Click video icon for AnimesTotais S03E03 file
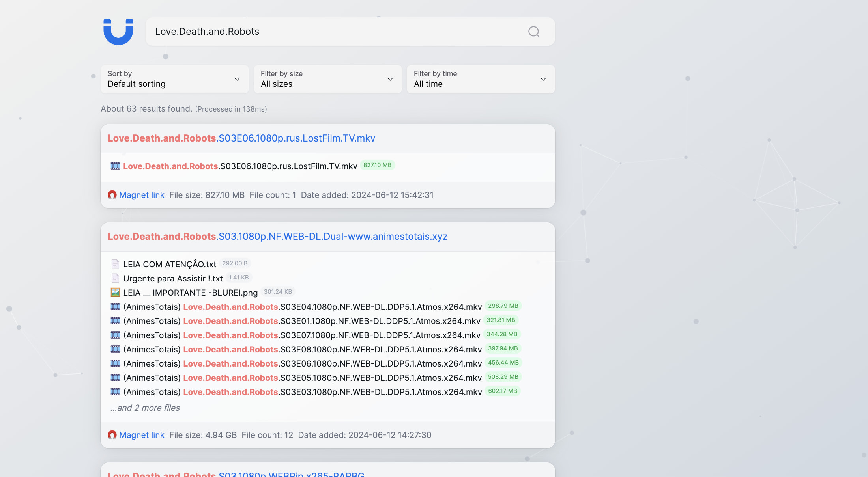Screen dimensions: 868x477 coord(115,391)
